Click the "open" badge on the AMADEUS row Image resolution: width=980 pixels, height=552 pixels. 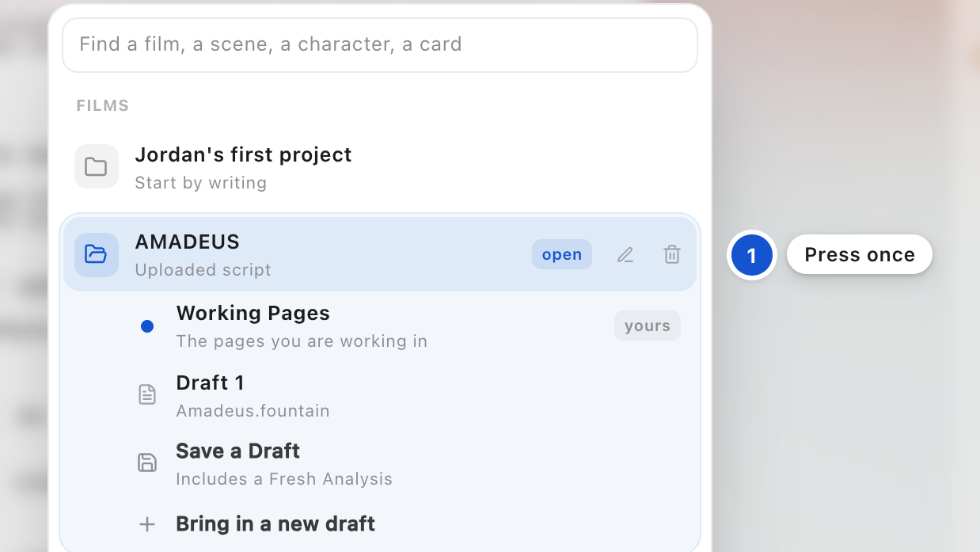pos(562,254)
